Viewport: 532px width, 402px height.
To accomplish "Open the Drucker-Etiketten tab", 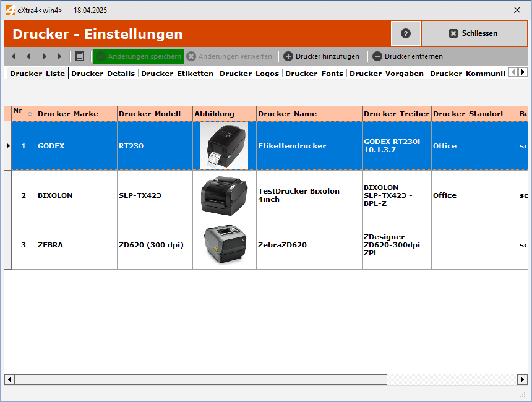I will coord(176,72).
